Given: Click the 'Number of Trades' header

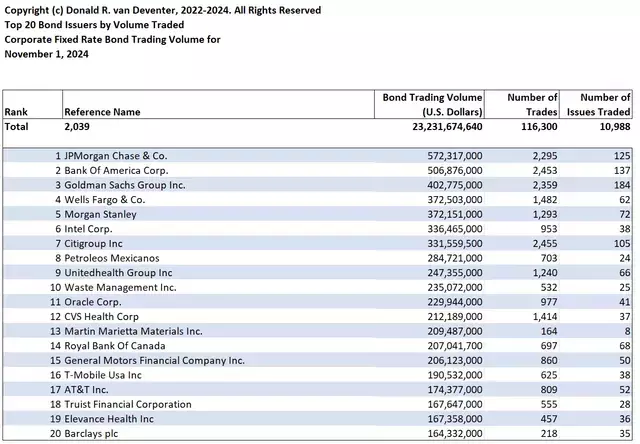Looking at the screenshot, I should 532,104.
